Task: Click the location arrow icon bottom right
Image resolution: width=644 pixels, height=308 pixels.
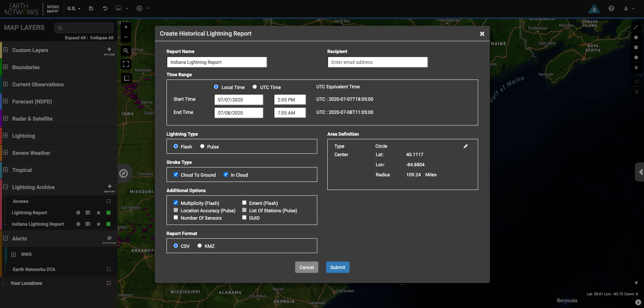Action: click(x=636, y=283)
